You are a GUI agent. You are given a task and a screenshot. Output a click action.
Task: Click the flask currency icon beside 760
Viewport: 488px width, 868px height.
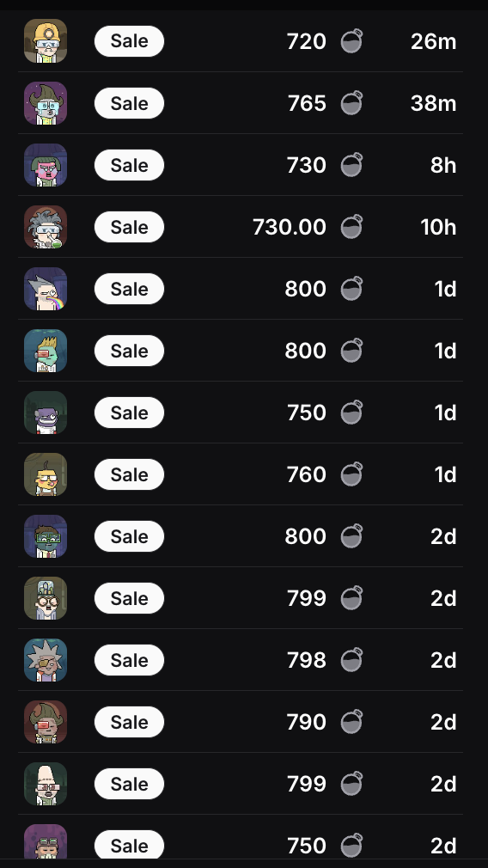tap(351, 474)
